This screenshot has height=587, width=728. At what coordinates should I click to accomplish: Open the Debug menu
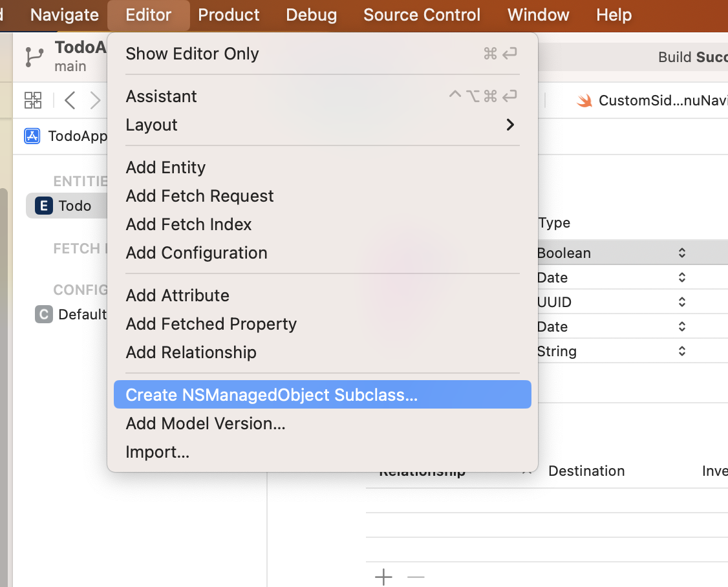(311, 15)
